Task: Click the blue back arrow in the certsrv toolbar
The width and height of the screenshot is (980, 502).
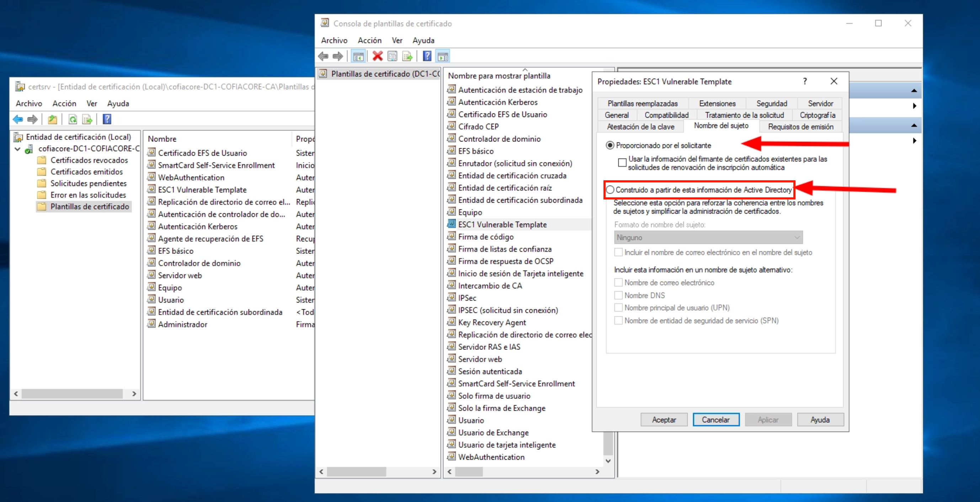Action: (x=18, y=119)
